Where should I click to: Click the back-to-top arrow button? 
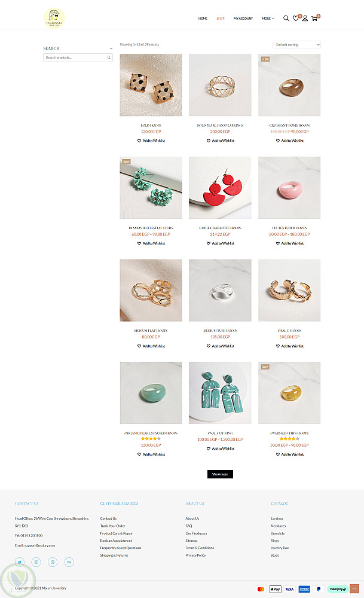point(354,589)
